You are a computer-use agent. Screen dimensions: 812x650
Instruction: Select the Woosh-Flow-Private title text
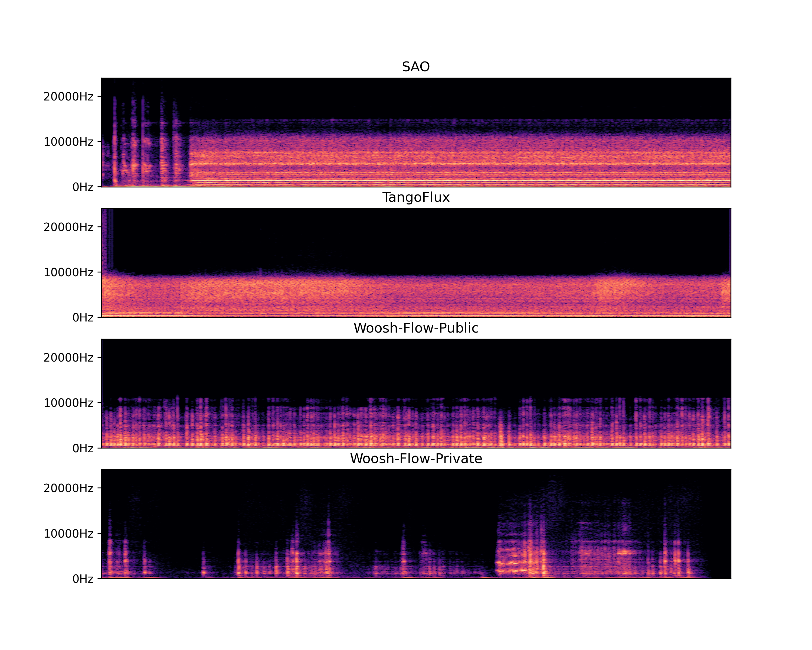pyautogui.click(x=416, y=459)
